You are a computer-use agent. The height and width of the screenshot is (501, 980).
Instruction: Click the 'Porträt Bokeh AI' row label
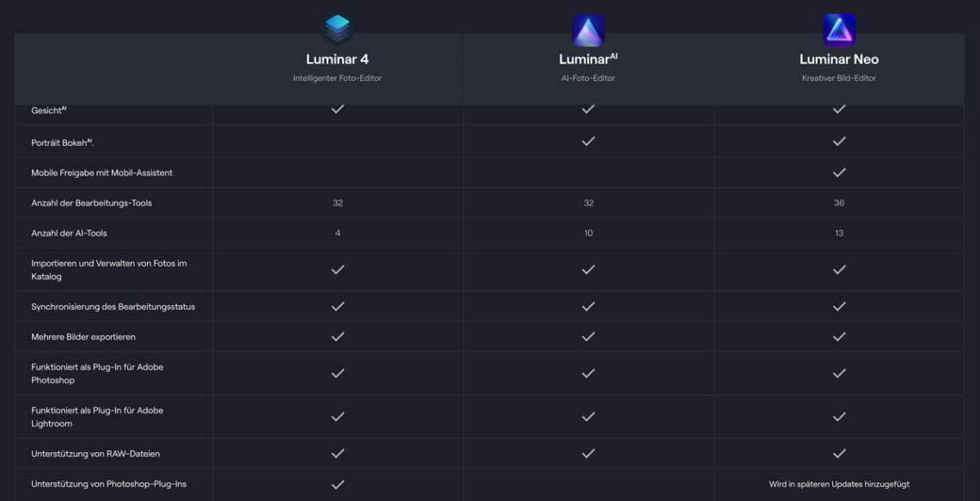(x=63, y=143)
